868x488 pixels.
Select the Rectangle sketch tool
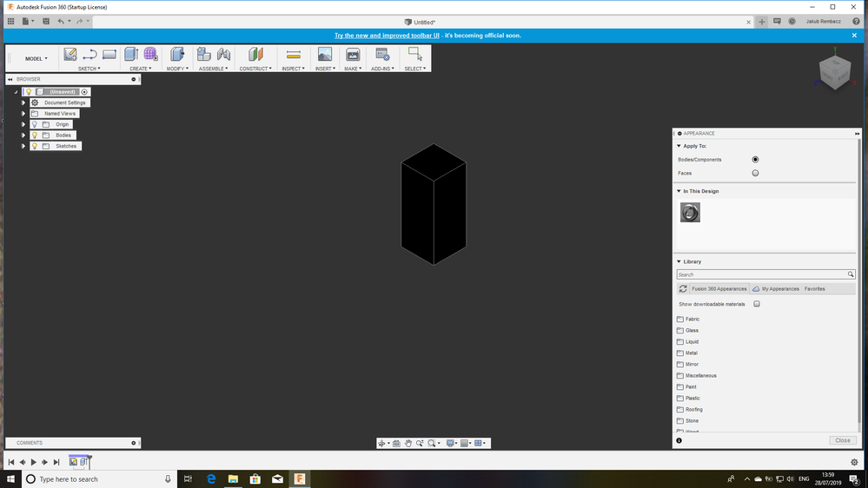click(x=109, y=54)
